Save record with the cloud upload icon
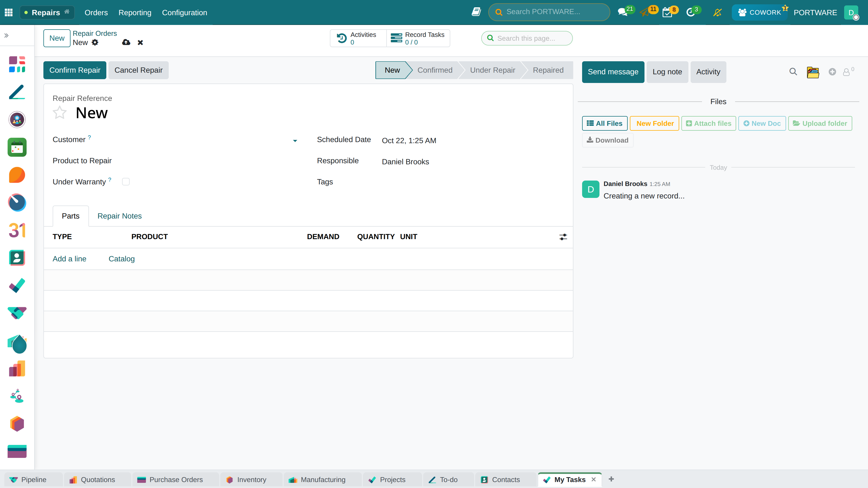Screen dimensions: 868x488 click(126, 42)
